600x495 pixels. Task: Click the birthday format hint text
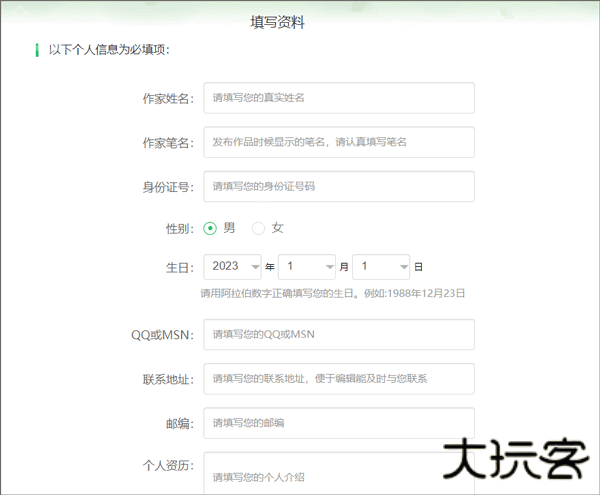tap(333, 294)
